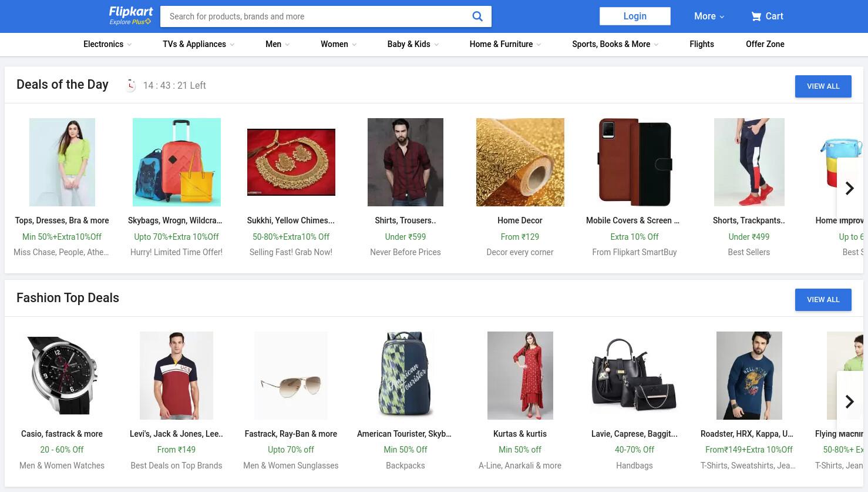Expand the Home & Furniture category
This screenshot has height=492, width=868.
point(505,44)
